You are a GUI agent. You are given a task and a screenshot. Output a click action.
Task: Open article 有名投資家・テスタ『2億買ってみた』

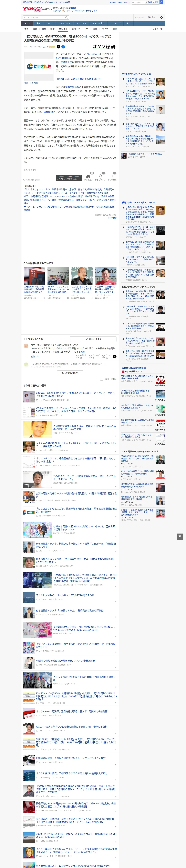tap(70, 610)
